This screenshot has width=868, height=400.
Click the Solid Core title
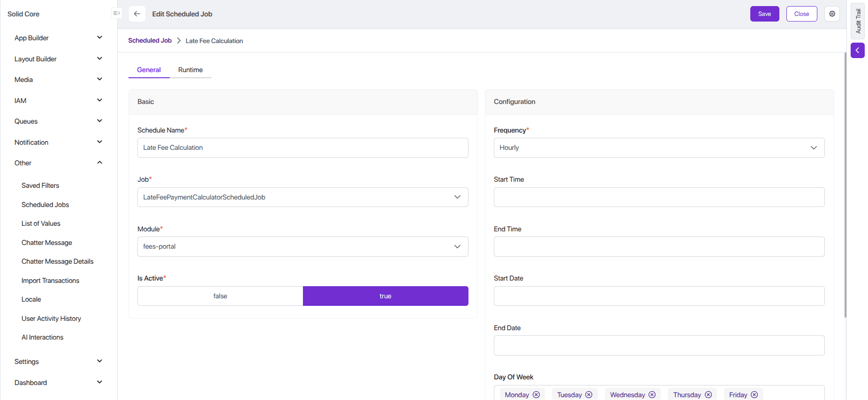pos(23,14)
